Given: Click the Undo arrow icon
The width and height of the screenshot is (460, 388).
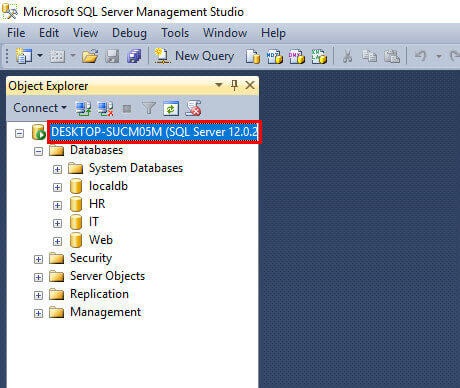Looking at the screenshot, I should point(420,56).
